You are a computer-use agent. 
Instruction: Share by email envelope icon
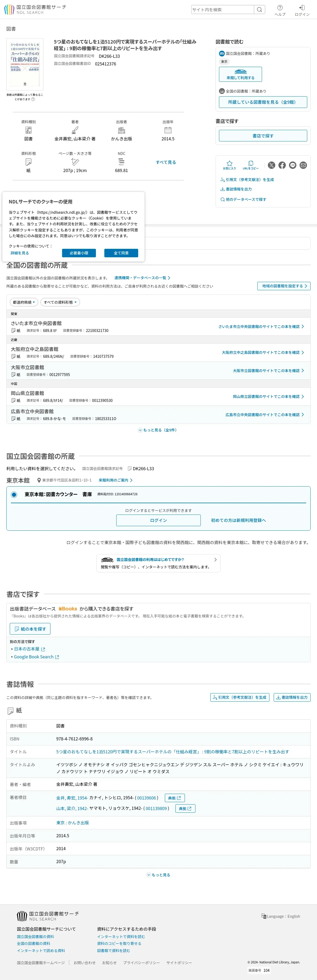303,165
